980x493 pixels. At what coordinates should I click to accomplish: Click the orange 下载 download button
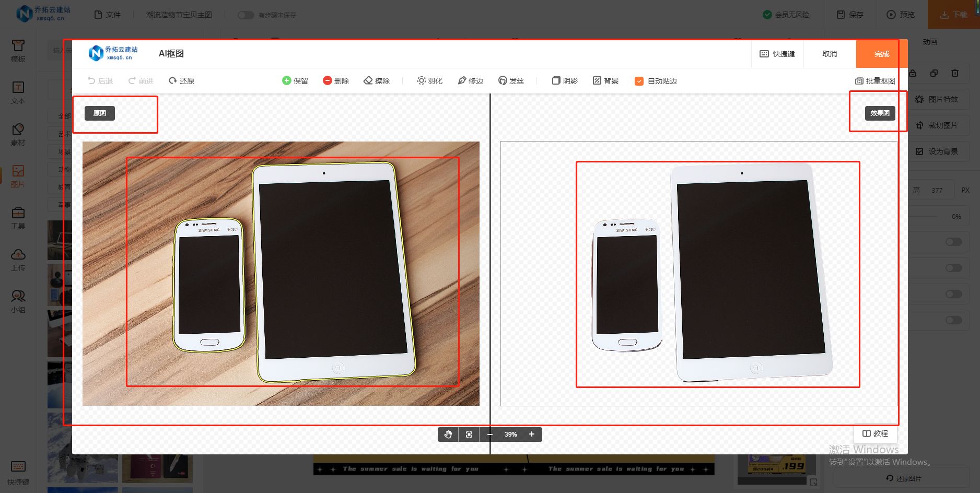954,15
